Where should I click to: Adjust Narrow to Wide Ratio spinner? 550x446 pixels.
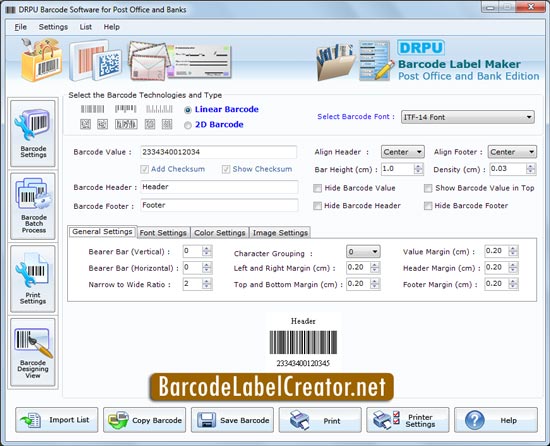[x=207, y=284]
